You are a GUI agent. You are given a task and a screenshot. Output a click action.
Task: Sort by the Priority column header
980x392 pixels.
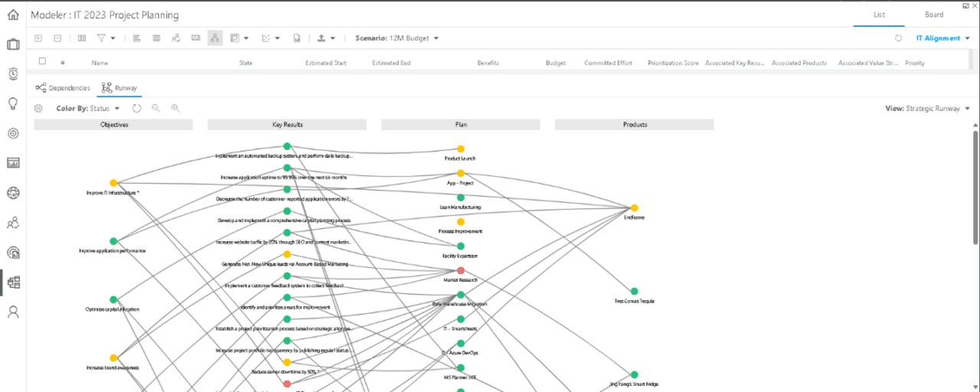click(915, 63)
